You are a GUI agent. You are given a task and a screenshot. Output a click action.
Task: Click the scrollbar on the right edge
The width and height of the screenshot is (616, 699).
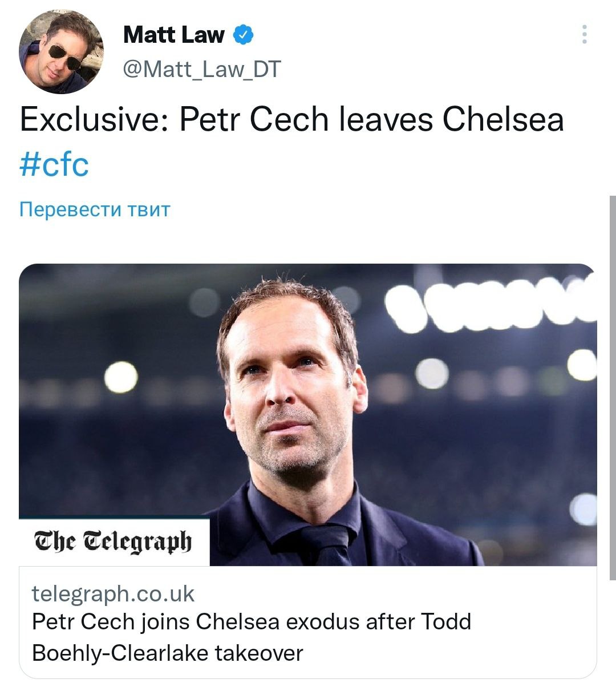613,388
